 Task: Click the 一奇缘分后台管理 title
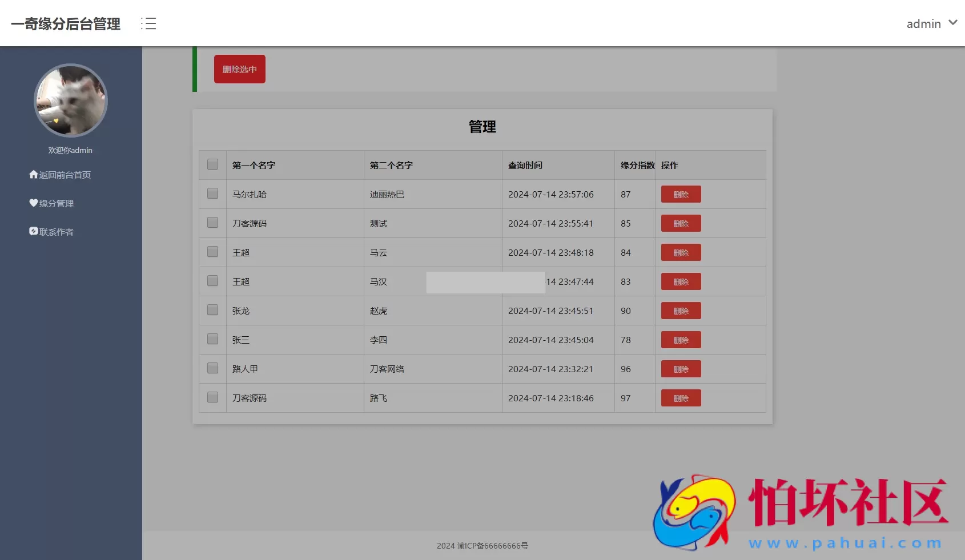coord(66,24)
